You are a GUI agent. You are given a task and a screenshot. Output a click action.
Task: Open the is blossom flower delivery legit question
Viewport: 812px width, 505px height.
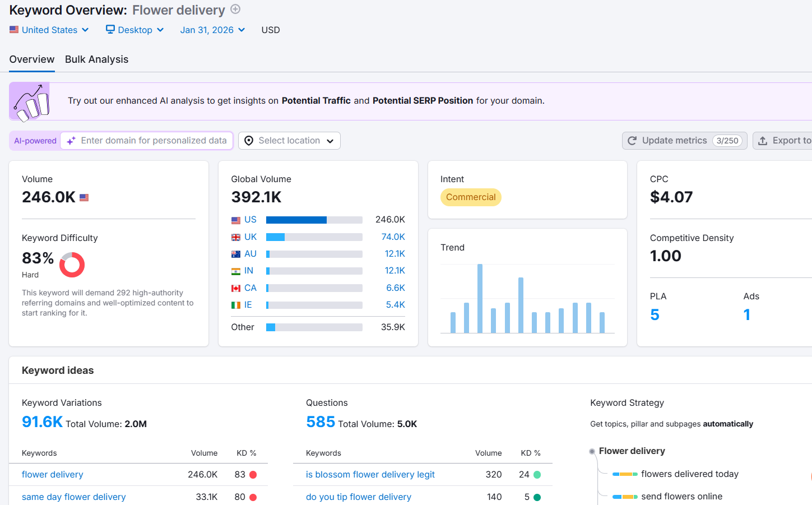(x=370, y=474)
